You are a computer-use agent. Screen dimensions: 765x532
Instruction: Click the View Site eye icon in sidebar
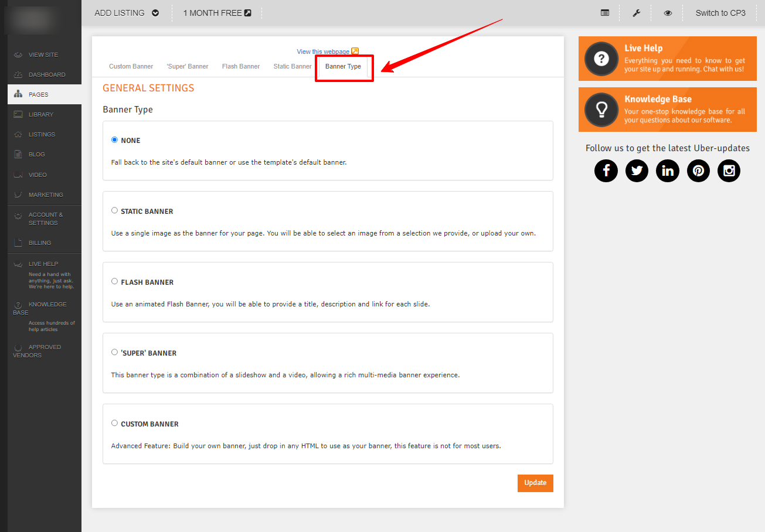[18, 54]
